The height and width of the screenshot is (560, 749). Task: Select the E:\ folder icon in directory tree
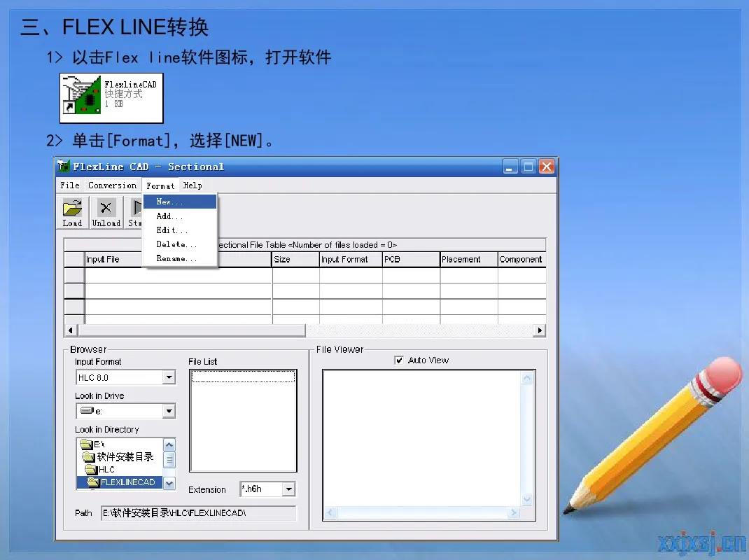[87, 444]
